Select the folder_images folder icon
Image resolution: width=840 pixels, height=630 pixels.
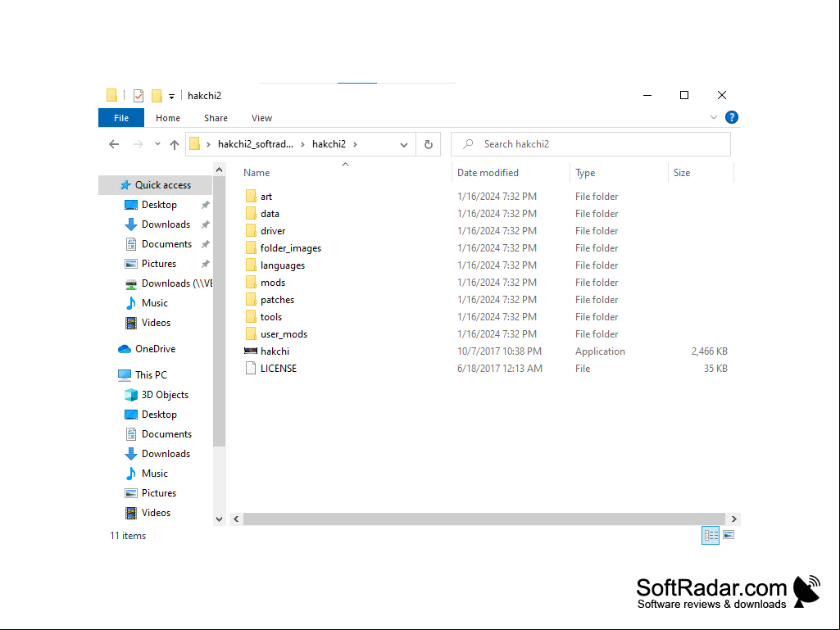tap(251, 247)
